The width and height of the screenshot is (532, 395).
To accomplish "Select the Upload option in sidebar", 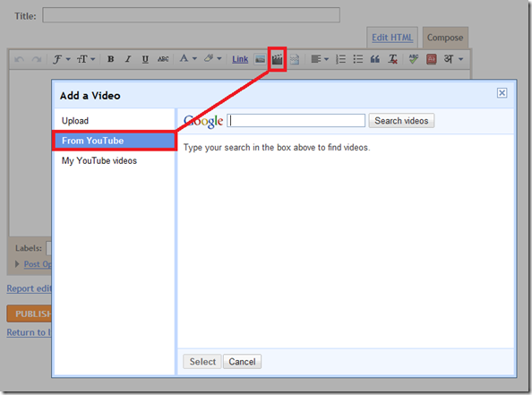I will (115, 121).
